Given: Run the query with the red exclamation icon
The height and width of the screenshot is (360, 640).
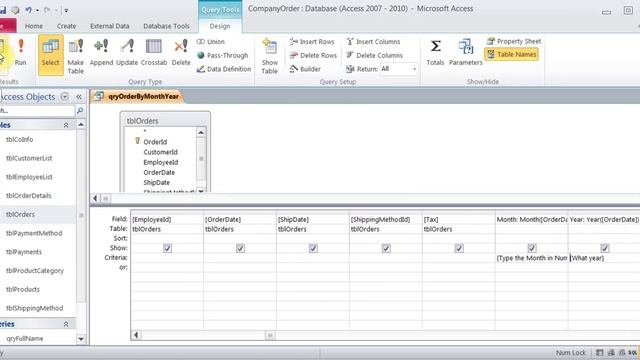Looking at the screenshot, I should [x=20, y=52].
